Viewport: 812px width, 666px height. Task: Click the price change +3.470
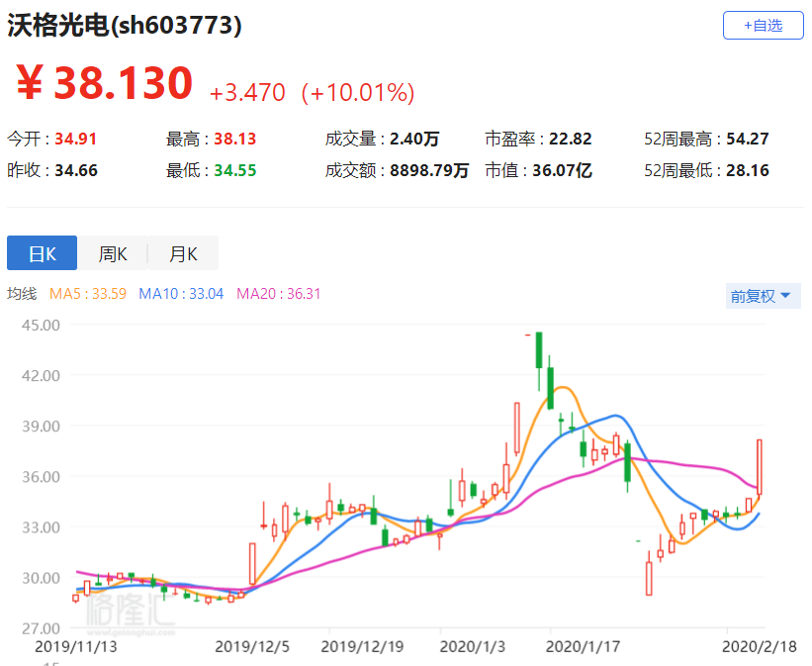(247, 93)
